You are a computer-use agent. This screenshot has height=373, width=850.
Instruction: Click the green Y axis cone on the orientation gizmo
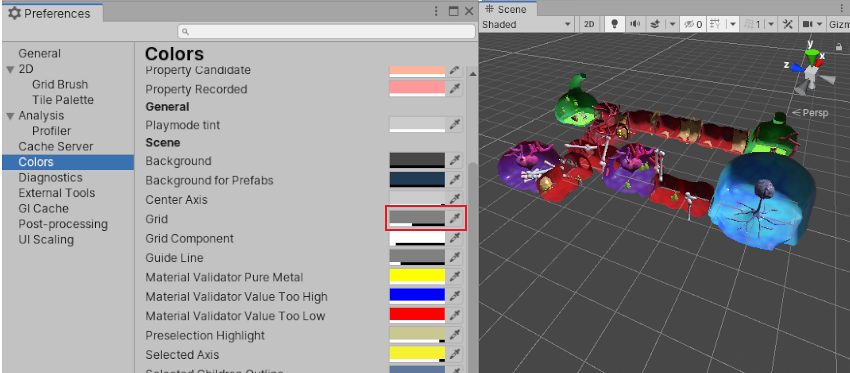[812, 56]
